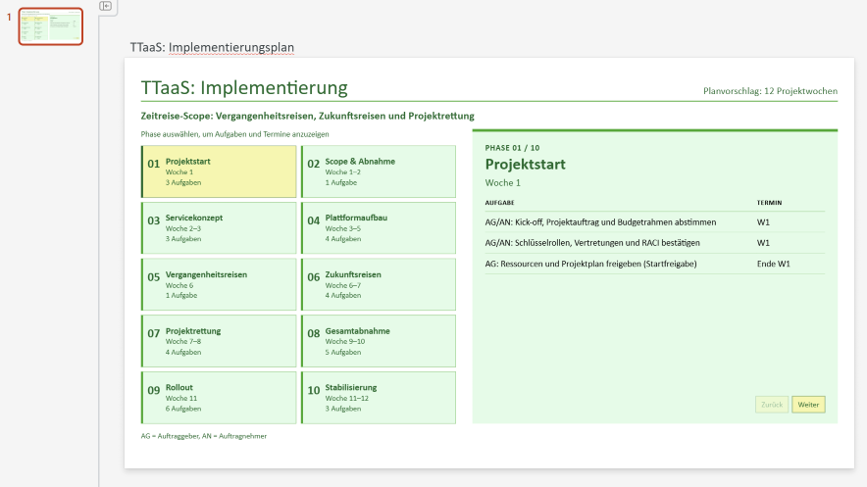Screen dimensions: 867x487
Task: Click the 'TERMIN' column header
Action: [x=769, y=203]
